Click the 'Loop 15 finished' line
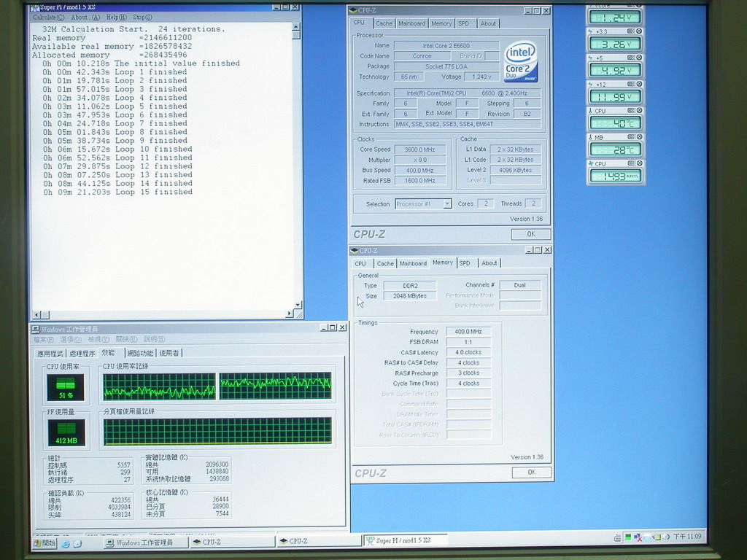Viewport: 747px width, 560px height. tap(117, 192)
